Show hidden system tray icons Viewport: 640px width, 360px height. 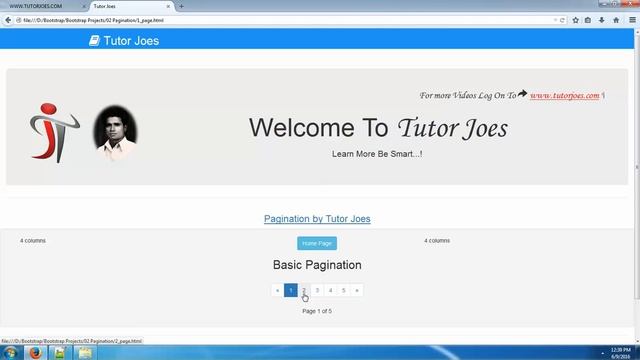(x=602, y=353)
